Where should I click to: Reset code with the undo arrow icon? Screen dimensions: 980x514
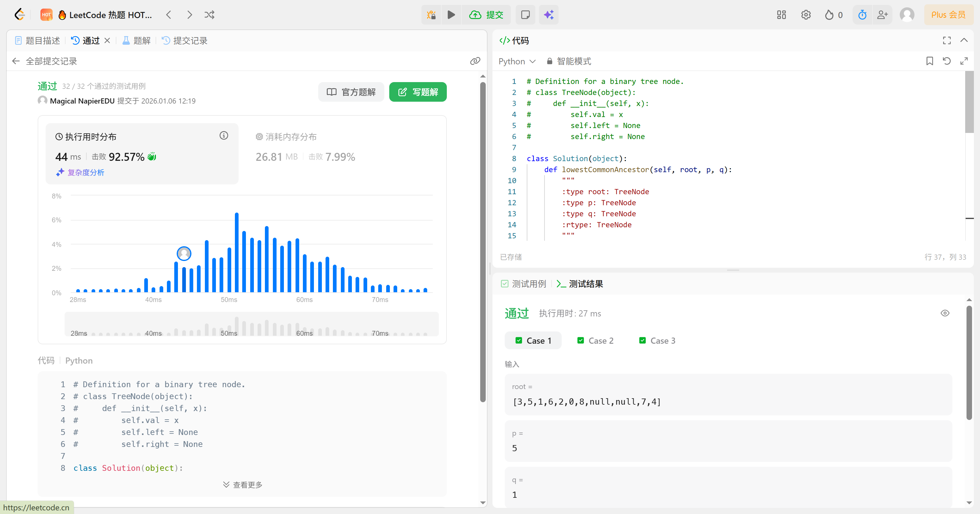947,61
